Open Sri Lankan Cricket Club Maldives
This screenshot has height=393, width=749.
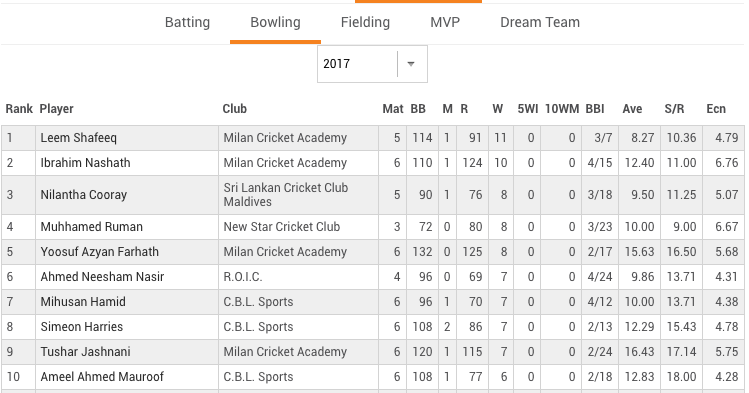pos(286,195)
